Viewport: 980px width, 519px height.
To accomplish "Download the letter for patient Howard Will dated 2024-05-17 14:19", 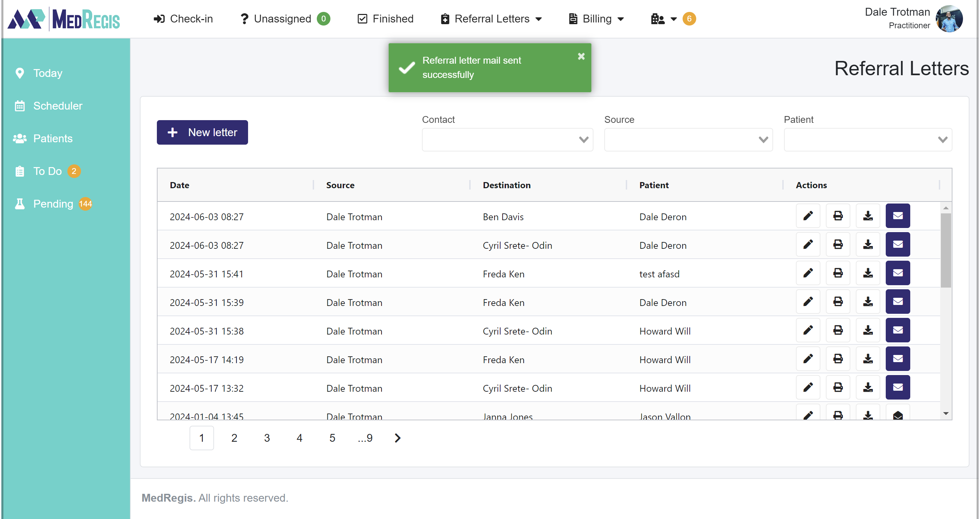I will coord(868,358).
